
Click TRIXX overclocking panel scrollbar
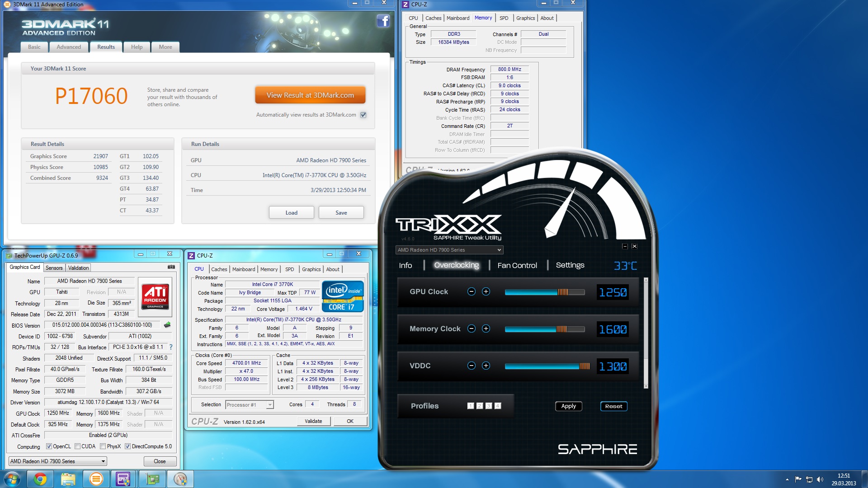click(x=646, y=333)
